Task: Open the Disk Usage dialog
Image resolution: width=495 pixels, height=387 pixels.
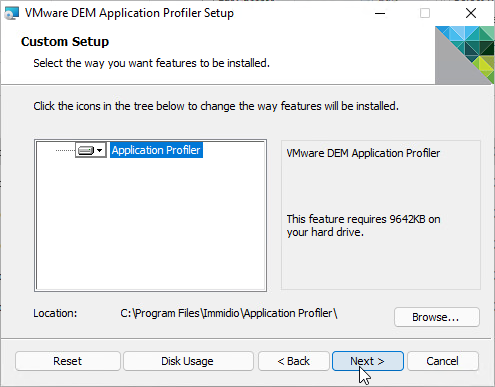Action: click(188, 361)
